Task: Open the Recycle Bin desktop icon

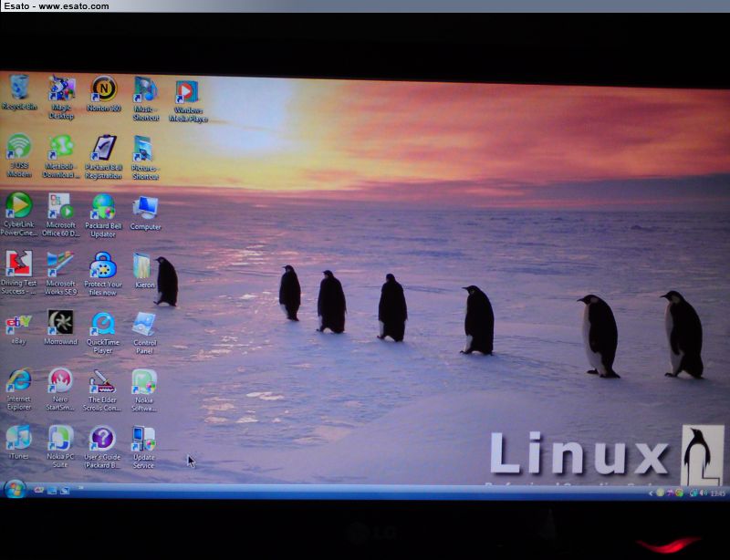Action: [x=19, y=92]
